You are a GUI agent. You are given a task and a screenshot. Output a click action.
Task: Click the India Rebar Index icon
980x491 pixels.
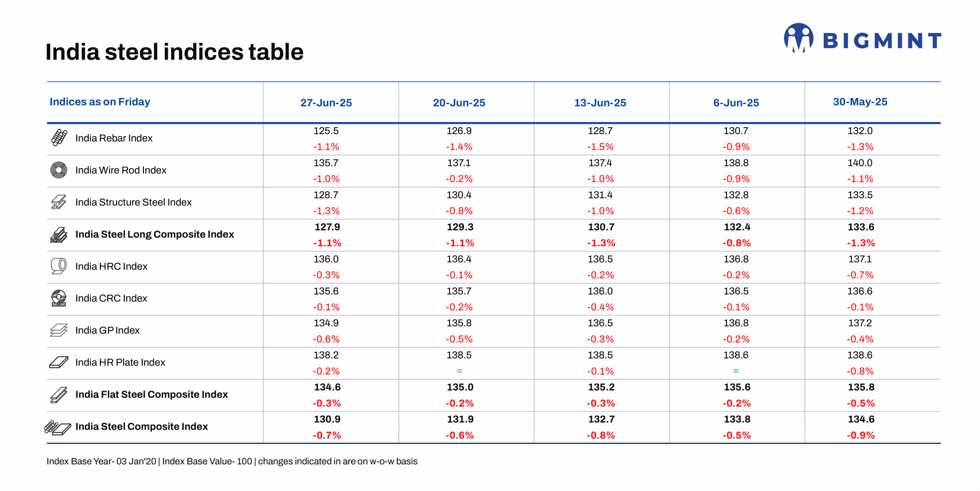point(59,138)
